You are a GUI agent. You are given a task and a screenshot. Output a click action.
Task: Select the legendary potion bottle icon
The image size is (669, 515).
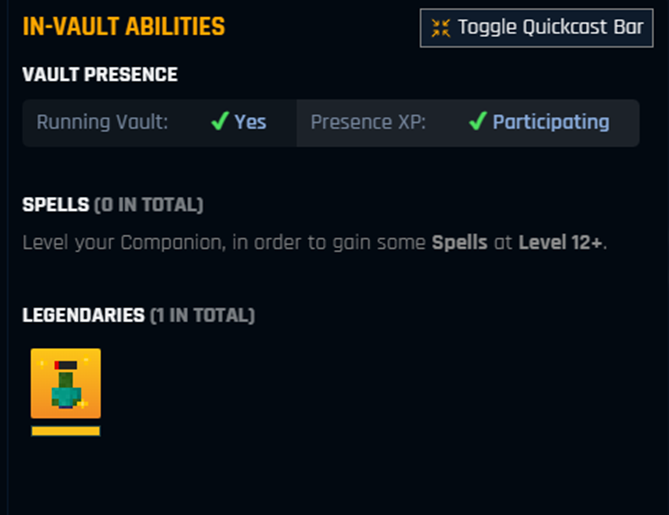point(66,383)
